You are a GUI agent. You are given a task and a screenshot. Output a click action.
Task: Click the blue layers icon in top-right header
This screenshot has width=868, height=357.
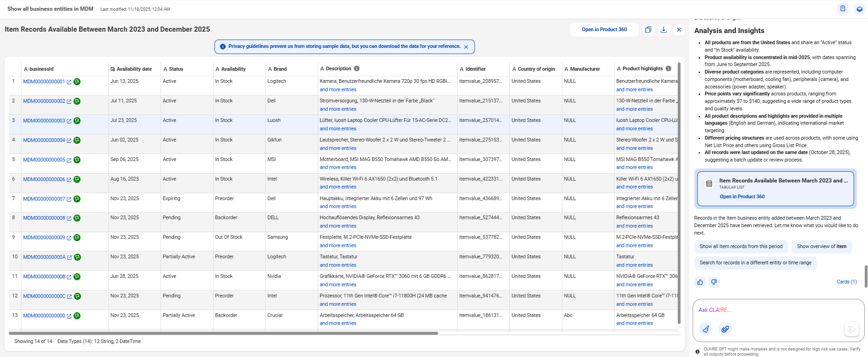point(859,9)
